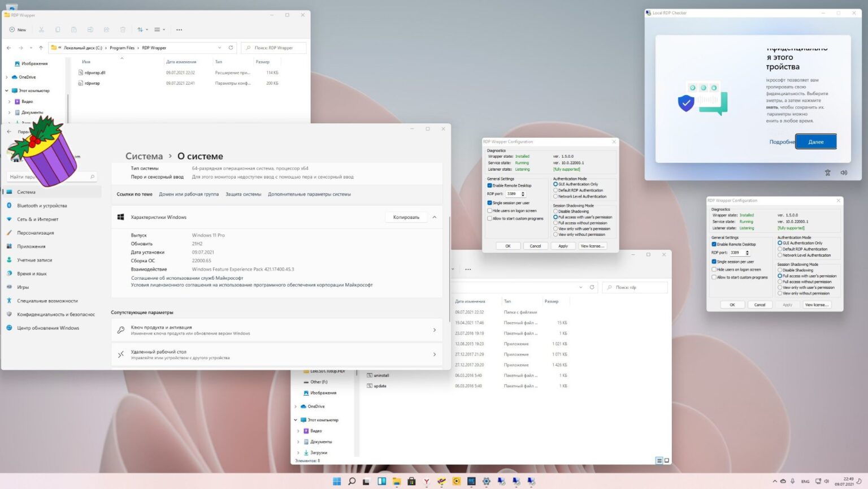Click the New button in RDP Wrapper explorer
This screenshot has height=489, width=868.
(18, 30)
